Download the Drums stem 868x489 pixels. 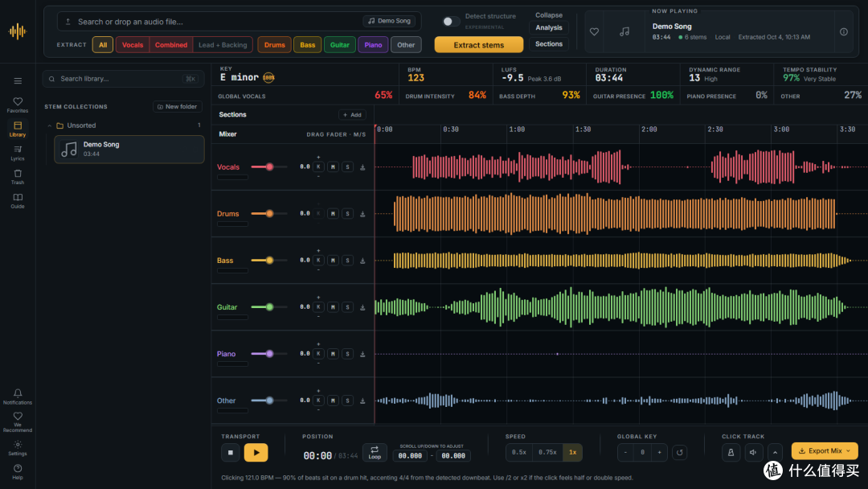[x=362, y=214]
